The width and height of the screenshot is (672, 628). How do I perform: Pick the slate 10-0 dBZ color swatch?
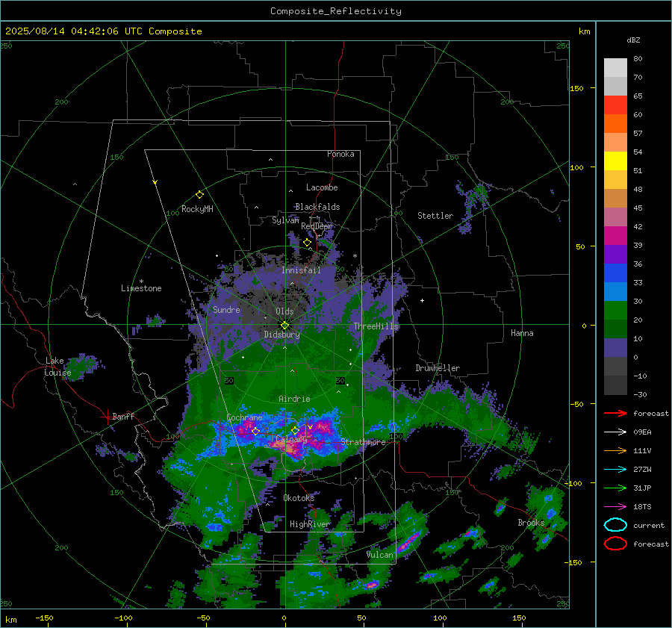[x=615, y=348]
